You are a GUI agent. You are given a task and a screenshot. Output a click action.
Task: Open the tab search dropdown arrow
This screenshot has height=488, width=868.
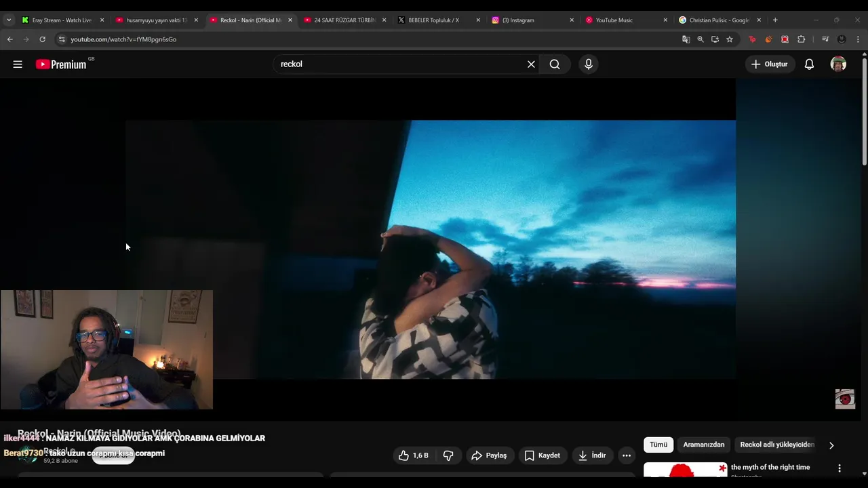[x=9, y=20]
